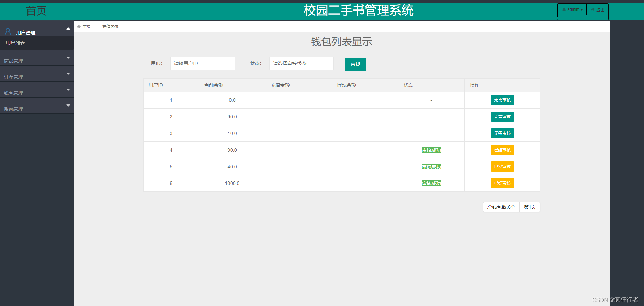Image resolution: width=644 pixels, height=306 pixels.
Task: Click 90.0 amount for user ID 4
Action: pyautogui.click(x=232, y=150)
